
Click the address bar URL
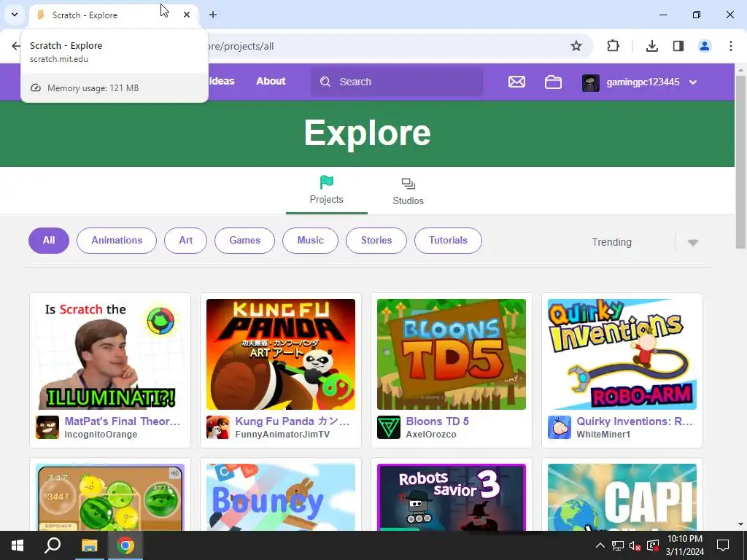tap(241, 46)
